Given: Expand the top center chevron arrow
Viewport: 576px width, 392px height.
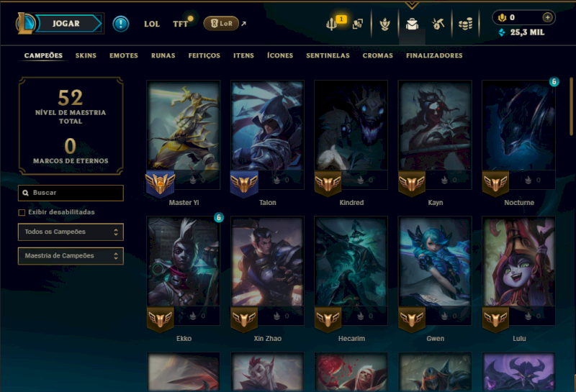Looking at the screenshot, I should pyautogui.click(x=412, y=5).
